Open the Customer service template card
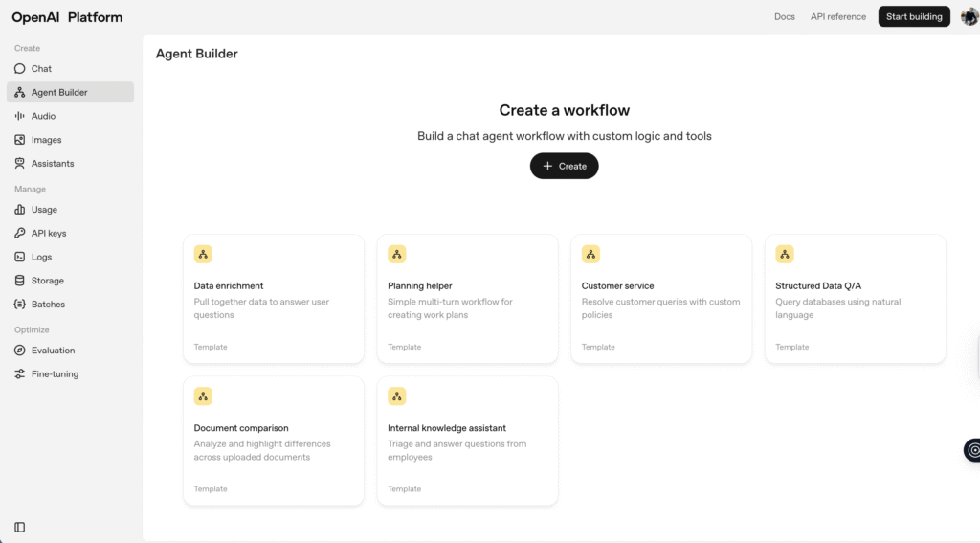Image resolution: width=980 pixels, height=543 pixels. pos(661,299)
